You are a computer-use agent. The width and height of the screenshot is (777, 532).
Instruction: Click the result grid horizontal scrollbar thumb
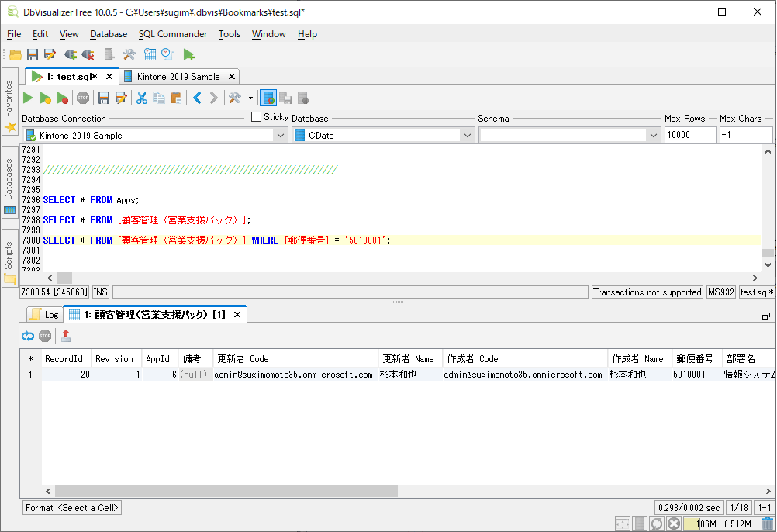click(226, 492)
